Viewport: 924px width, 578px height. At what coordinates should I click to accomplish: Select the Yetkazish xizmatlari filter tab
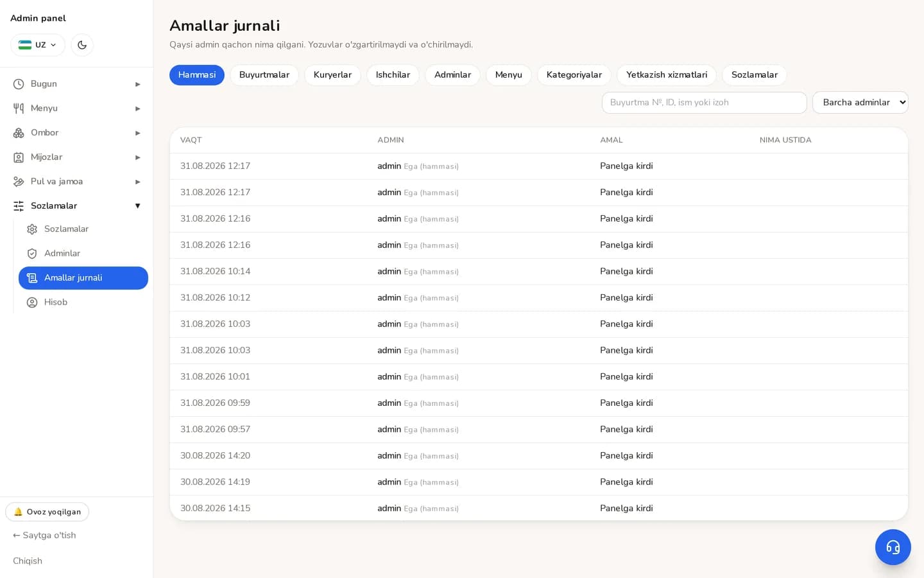667,75
